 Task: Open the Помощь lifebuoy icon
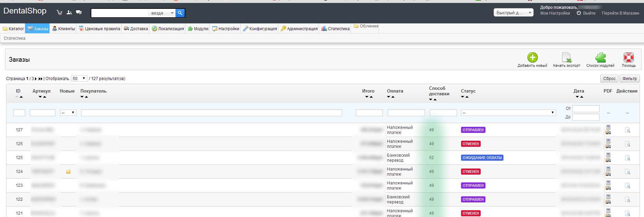(629, 57)
